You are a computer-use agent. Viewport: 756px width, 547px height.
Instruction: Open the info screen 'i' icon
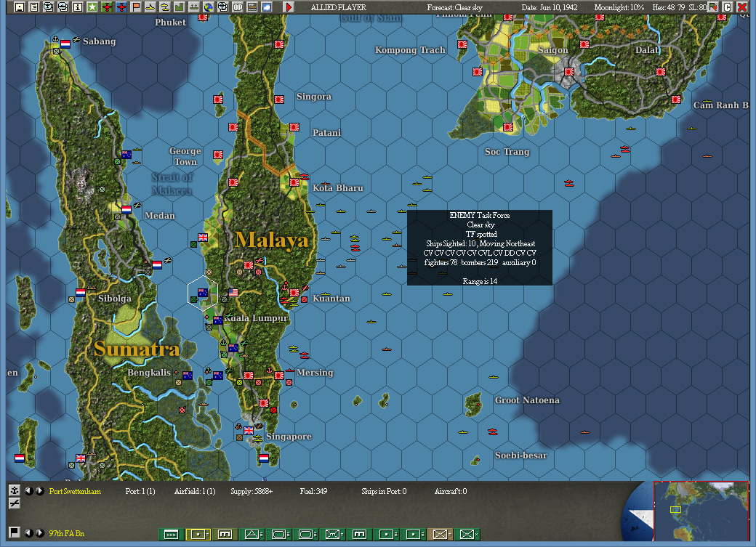(x=78, y=7)
